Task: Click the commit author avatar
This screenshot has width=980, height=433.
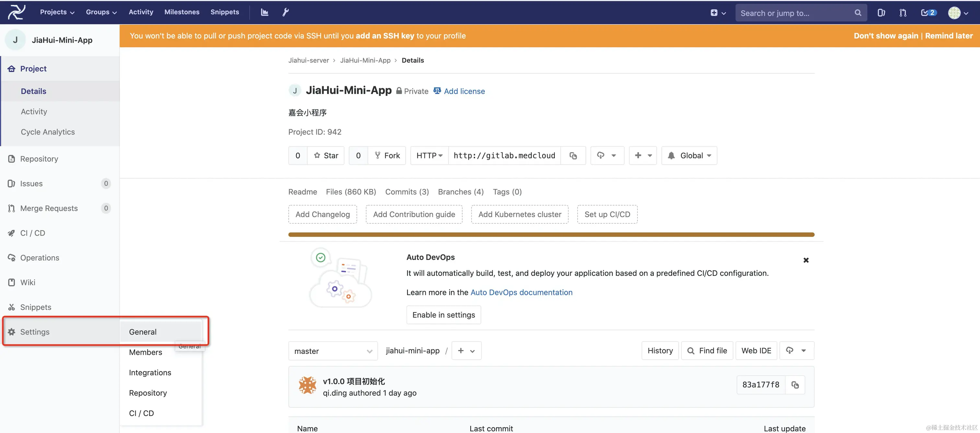Action: [308, 385]
